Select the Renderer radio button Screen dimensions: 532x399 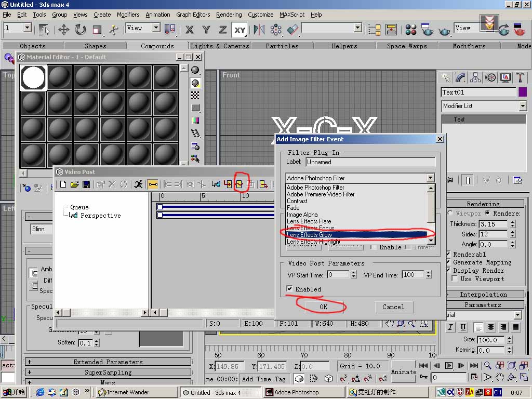[x=488, y=213]
